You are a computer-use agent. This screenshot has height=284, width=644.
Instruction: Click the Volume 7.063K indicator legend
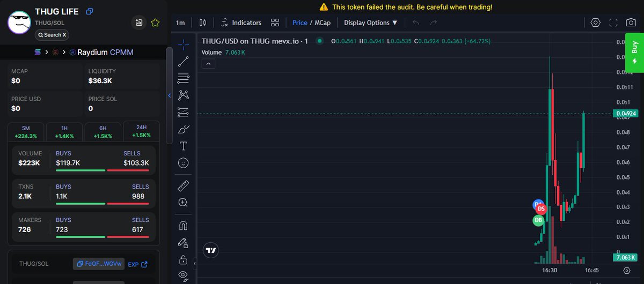pos(223,52)
